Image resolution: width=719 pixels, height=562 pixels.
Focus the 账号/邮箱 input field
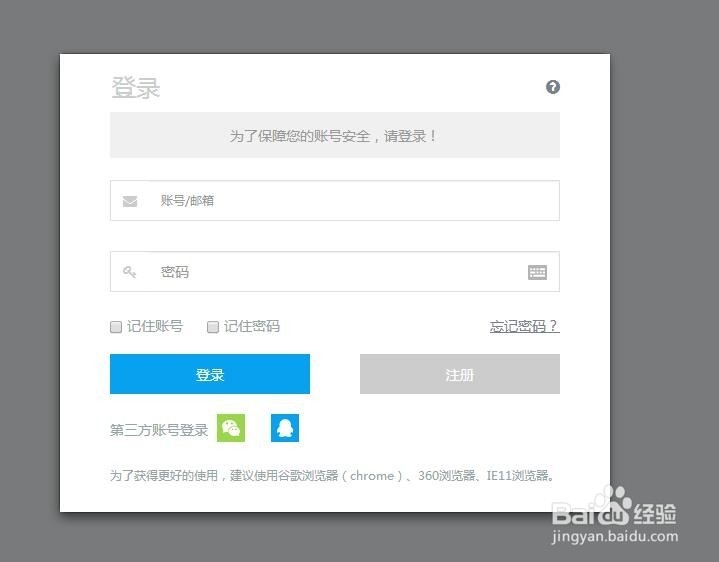click(335, 200)
